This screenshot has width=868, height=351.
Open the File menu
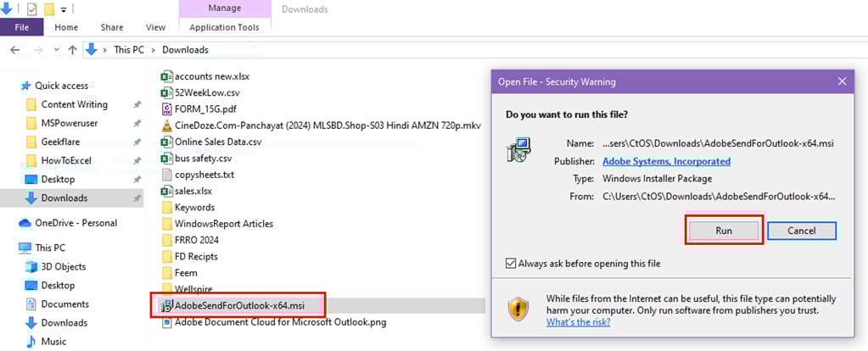21,27
